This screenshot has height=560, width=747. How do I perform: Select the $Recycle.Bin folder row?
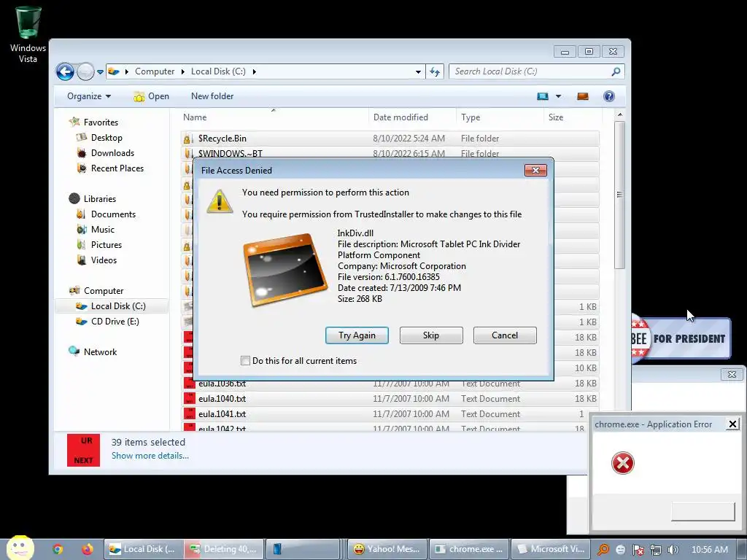click(x=390, y=139)
